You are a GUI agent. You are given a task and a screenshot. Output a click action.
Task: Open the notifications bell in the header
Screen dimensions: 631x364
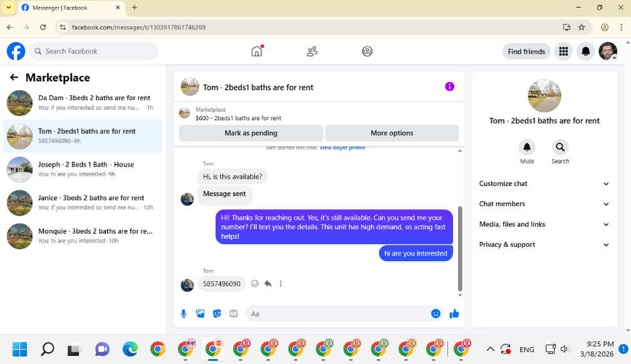coord(585,51)
